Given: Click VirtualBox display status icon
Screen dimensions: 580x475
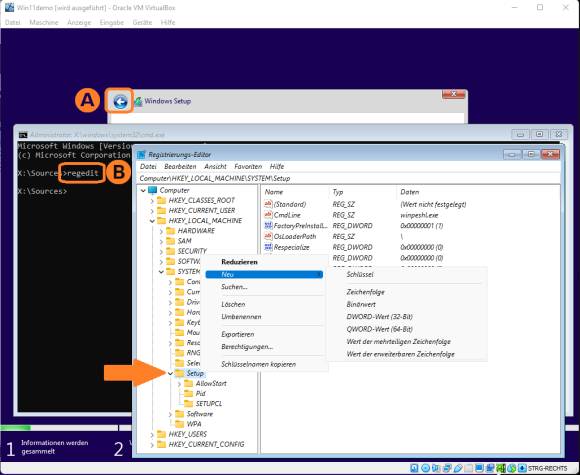Looking at the screenshot, I should pos(479,468).
